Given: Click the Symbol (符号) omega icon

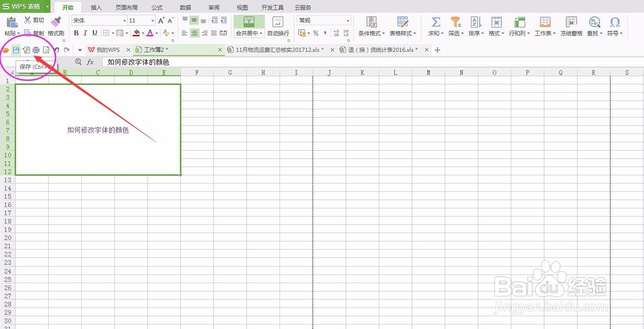Looking at the screenshot, I should pyautogui.click(x=615, y=22).
